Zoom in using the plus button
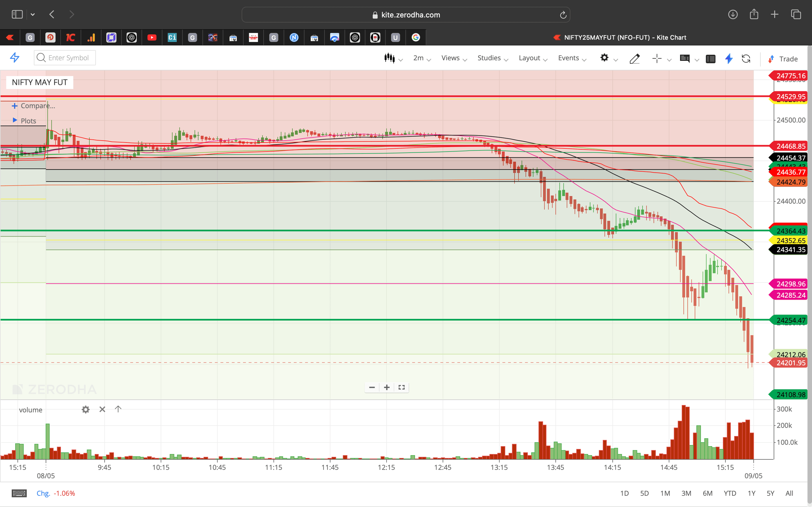 click(x=386, y=387)
